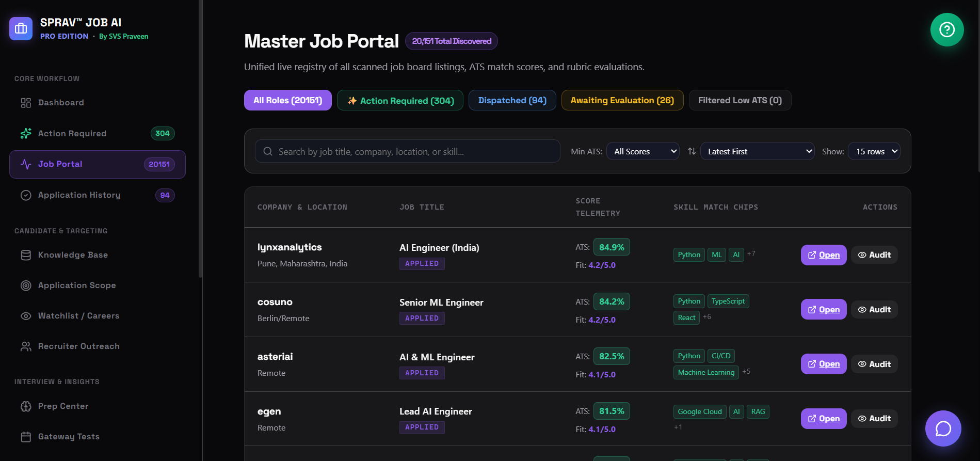Click the search magnifier icon
The image size is (980, 461).
(268, 151)
